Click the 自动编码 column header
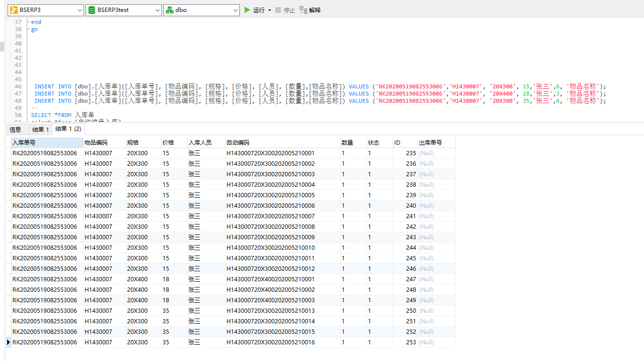644x362 pixels. tap(282, 142)
